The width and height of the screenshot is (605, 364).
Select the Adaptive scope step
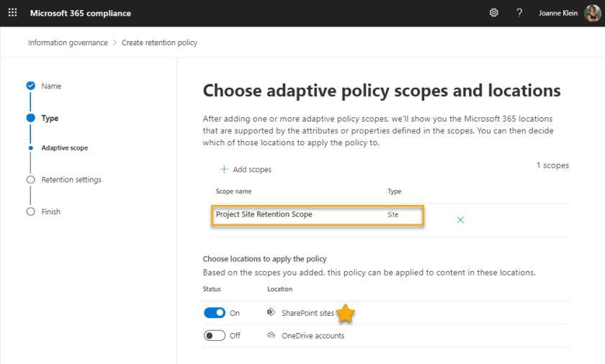pos(64,148)
